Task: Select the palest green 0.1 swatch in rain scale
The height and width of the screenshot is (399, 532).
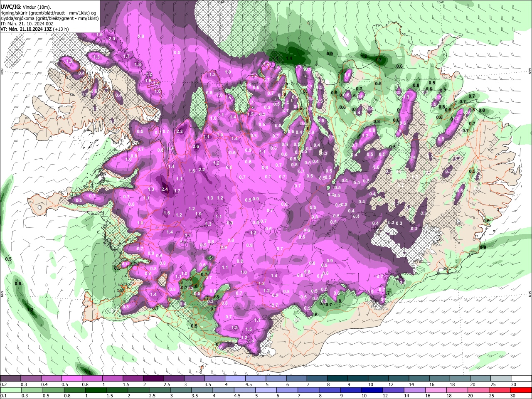Action: point(10,390)
